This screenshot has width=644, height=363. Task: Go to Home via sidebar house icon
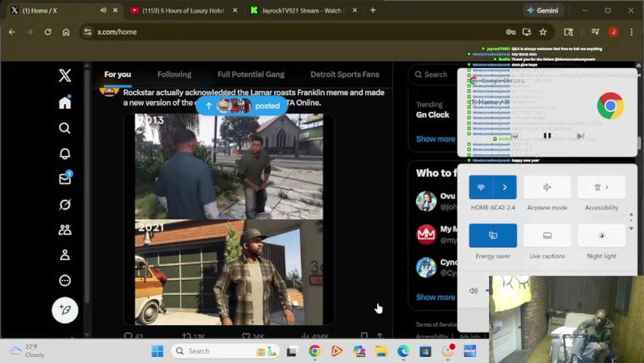click(65, 103)
